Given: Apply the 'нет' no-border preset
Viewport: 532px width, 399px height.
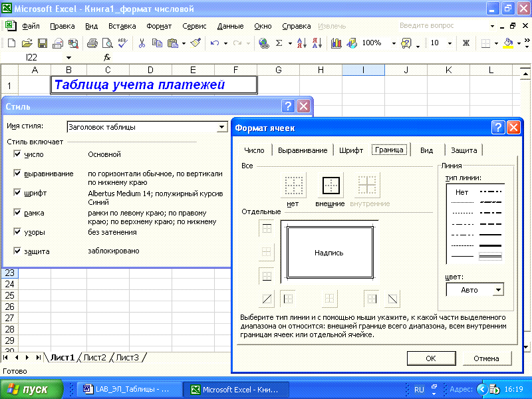Looking at the screenshot, I should click(x=293, y=186).
